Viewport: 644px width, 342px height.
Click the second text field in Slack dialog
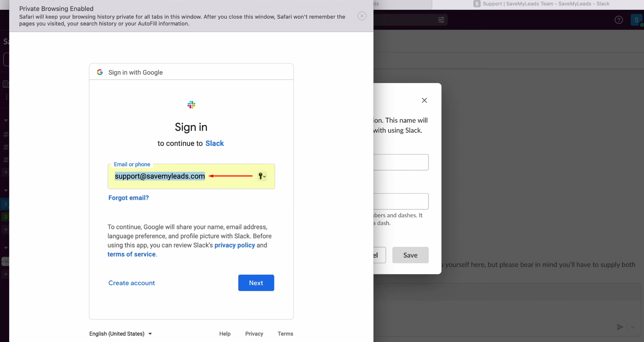(401, 201)
